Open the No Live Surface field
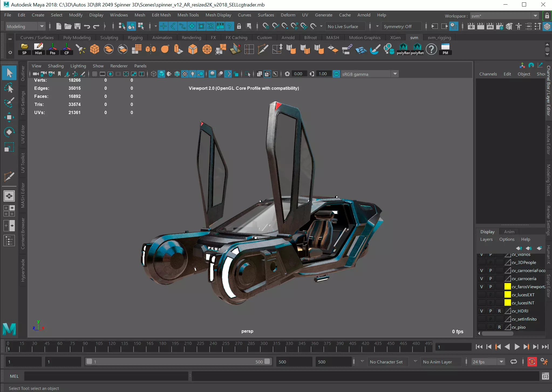 click(x=345, y=26)
